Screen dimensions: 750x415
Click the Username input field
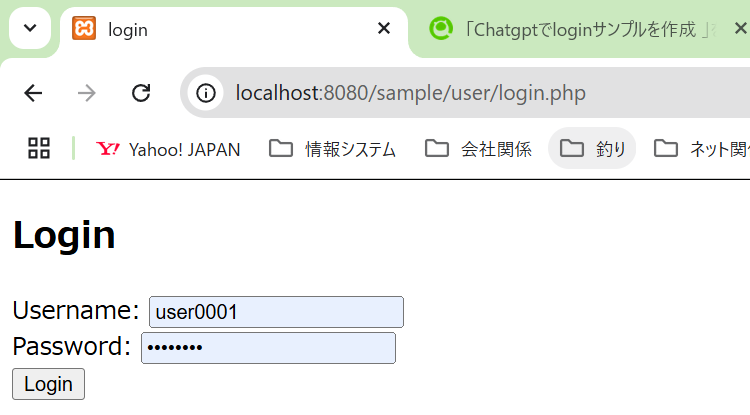(276, 312)
